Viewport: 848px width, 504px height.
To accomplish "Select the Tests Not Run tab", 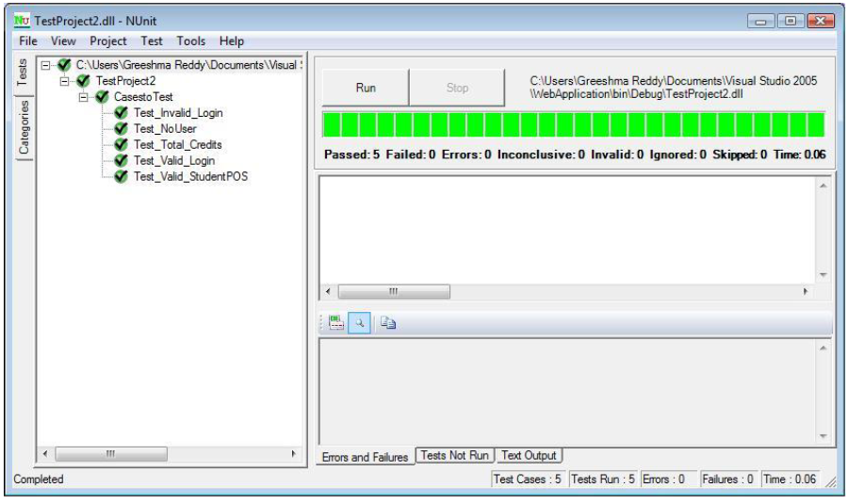I will click(454, 455).
